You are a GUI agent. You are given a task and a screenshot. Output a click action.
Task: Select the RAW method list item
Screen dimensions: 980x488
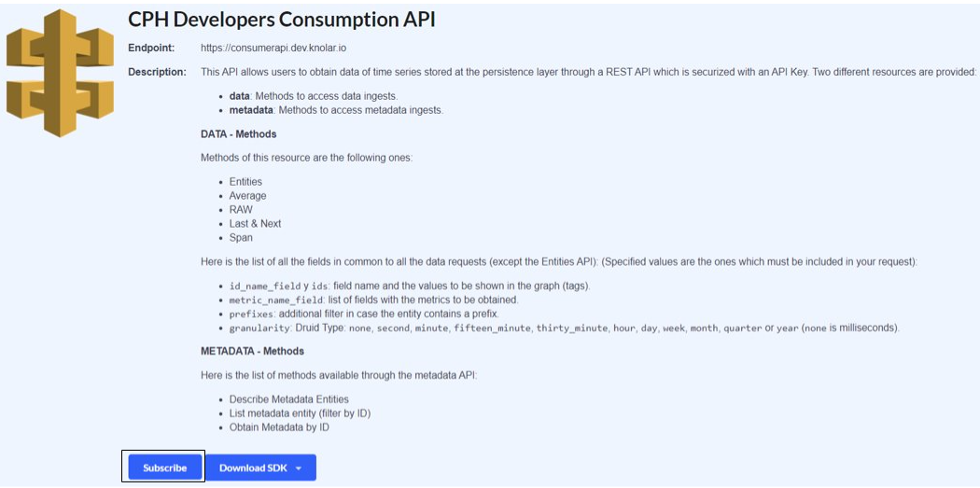[241, 210]
